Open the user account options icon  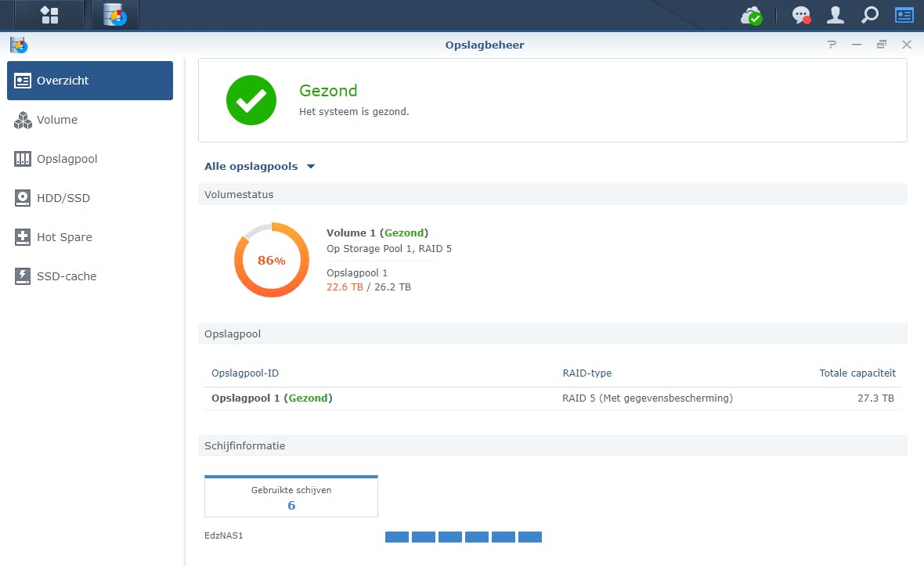[835, 15]
